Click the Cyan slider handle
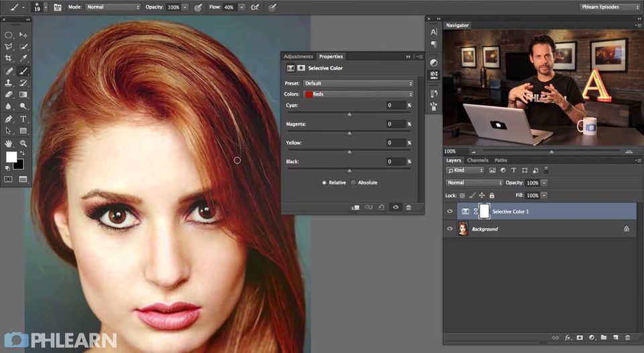The width and height of the screenshot is (644, 353). click(349, 115)
